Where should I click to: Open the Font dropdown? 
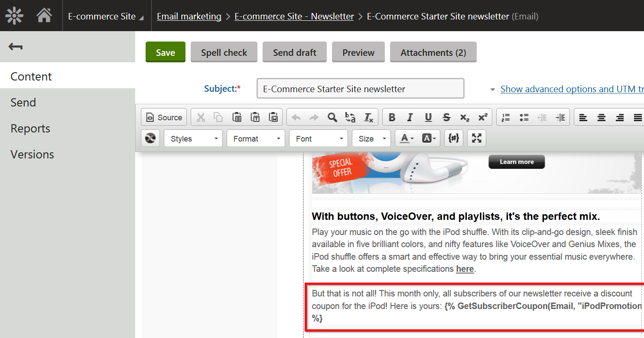point(319,138)
